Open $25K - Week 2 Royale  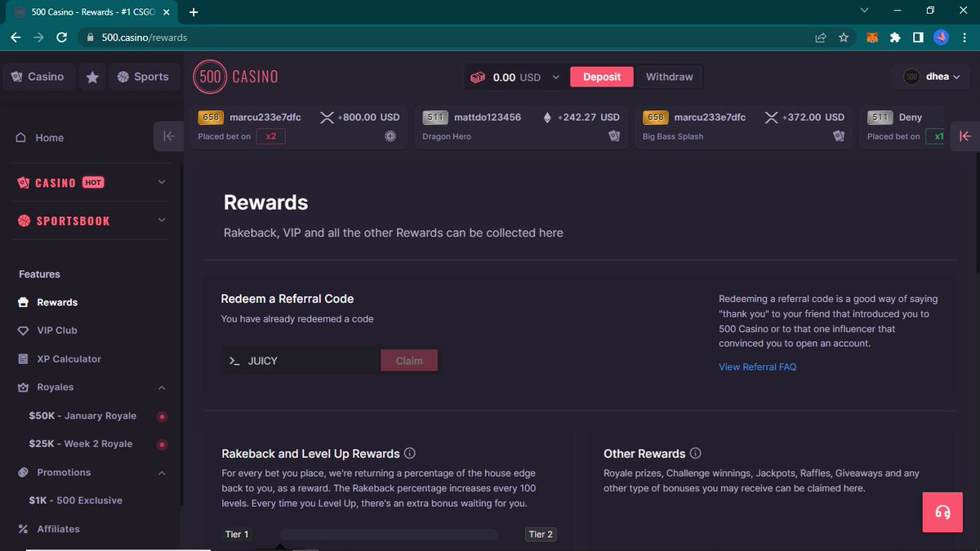point(80,444)
